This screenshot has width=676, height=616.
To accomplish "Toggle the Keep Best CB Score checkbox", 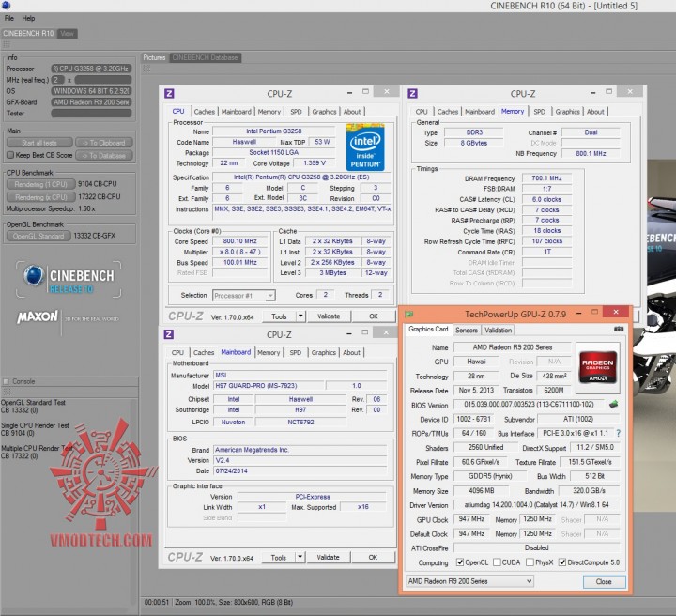I will click(10, 155).
